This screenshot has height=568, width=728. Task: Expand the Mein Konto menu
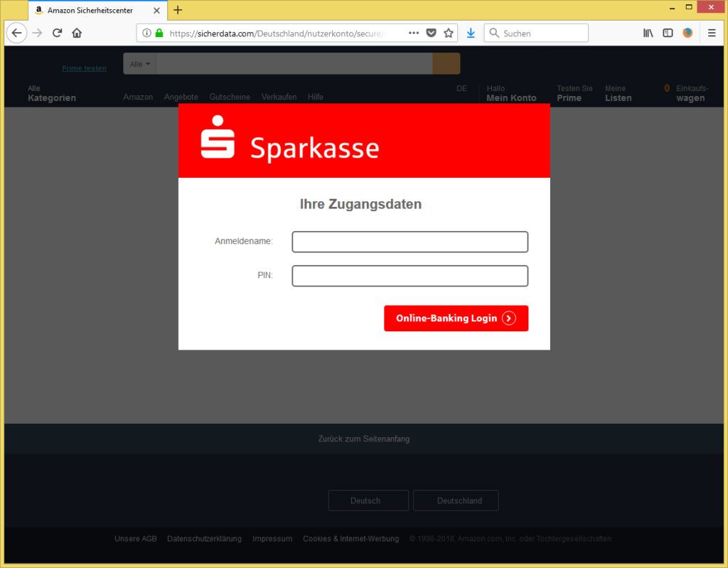[511, 93]
